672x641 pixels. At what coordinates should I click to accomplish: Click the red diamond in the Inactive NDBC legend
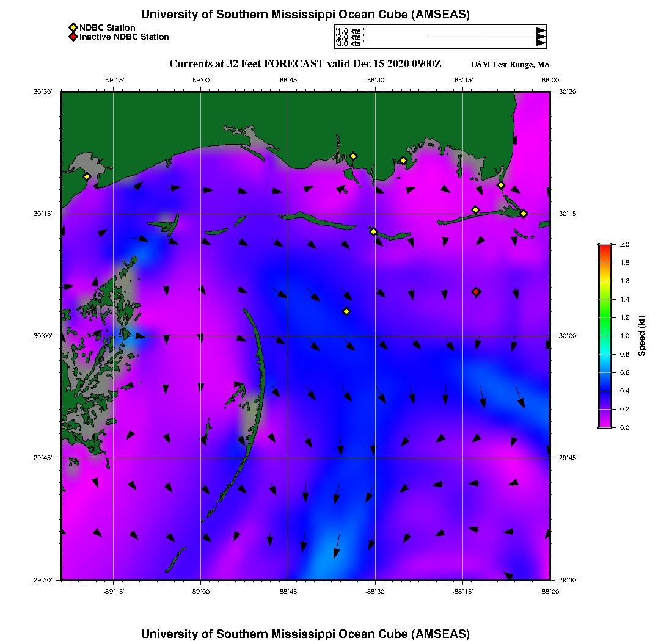[73, 37]
